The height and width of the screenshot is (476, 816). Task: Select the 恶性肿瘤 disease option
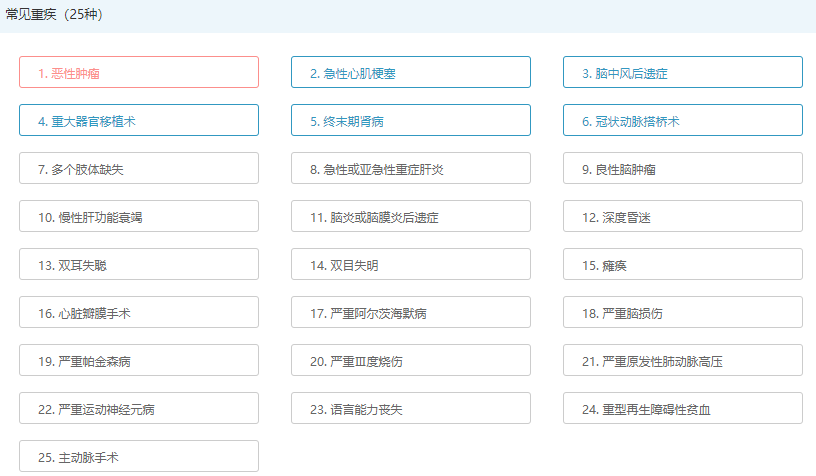point(138,73)
